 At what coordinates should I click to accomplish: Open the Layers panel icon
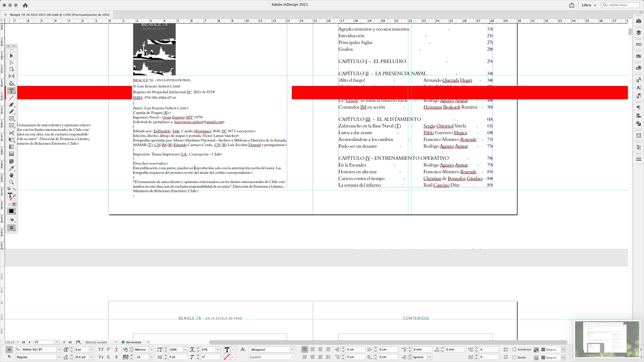click(x=639, y=33)
